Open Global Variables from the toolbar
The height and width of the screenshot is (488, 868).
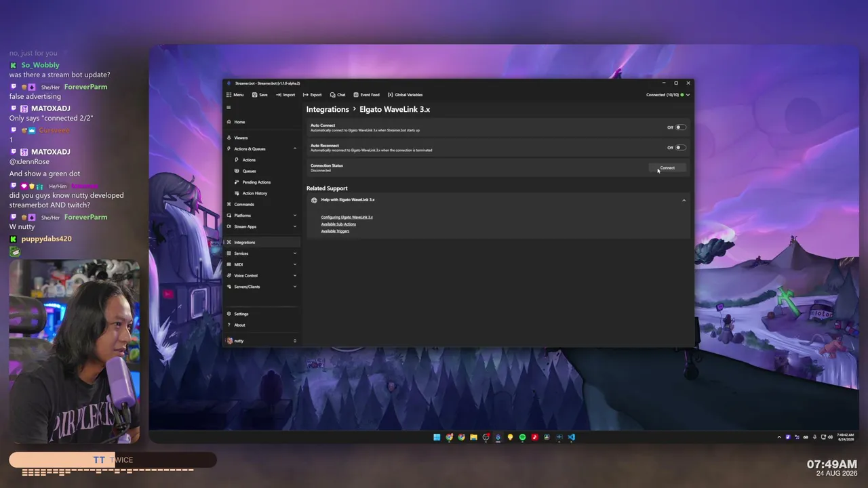[x=405, y=95]
